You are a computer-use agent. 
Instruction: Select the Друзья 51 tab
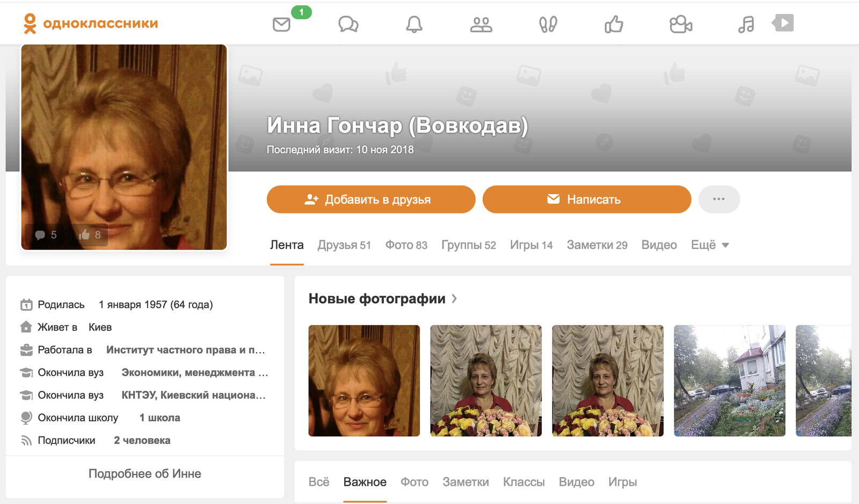(x=344, y=245)
